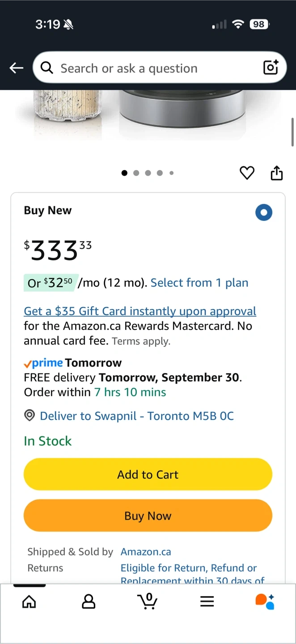Open camera search lens icon
This screenshot has width=296, height=644.
tap(271, 68)
